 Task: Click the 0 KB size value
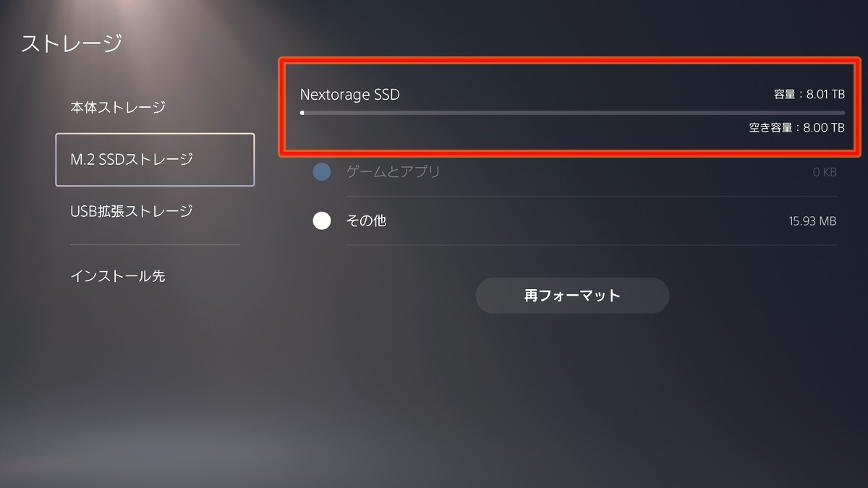825,173
